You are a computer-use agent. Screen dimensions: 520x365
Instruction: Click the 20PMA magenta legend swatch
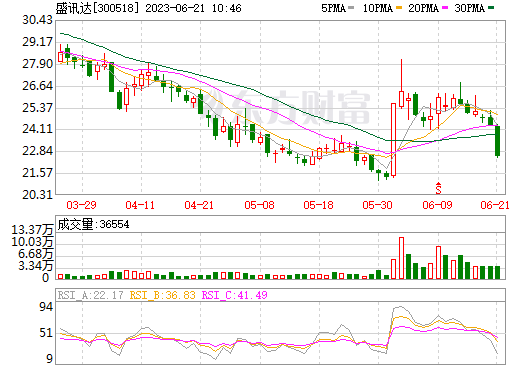click(x=445, y=8)
